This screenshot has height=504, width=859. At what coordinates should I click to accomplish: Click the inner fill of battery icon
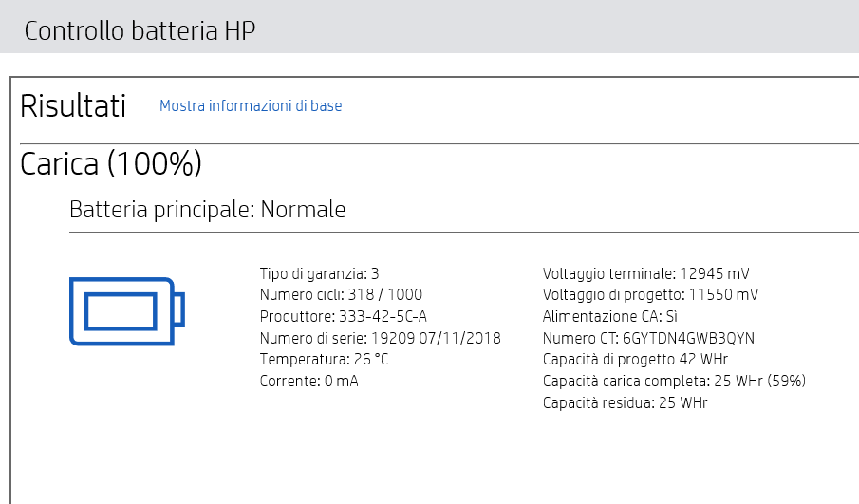121,311
